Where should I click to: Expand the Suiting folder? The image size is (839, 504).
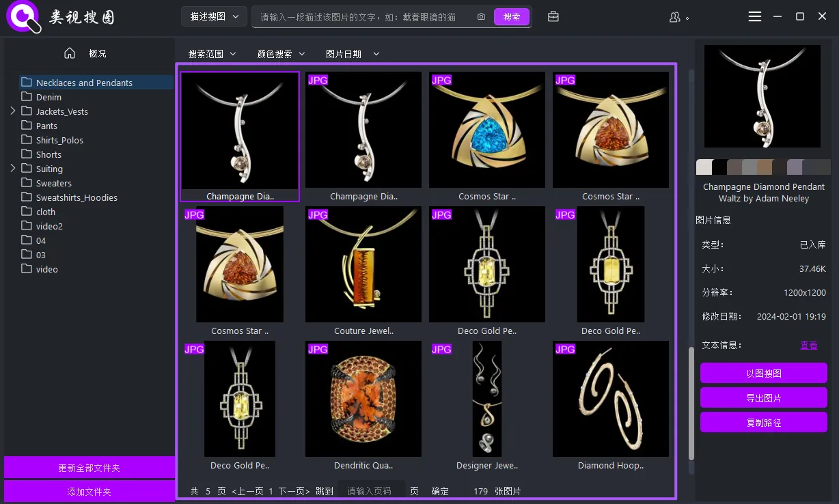click(x=12, y=169)
